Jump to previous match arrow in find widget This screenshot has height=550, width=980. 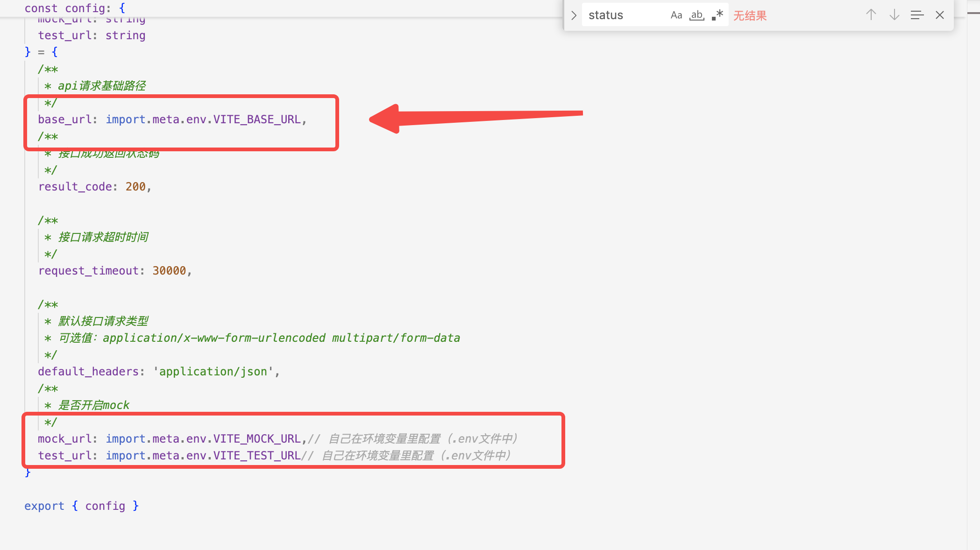[871, 15]
